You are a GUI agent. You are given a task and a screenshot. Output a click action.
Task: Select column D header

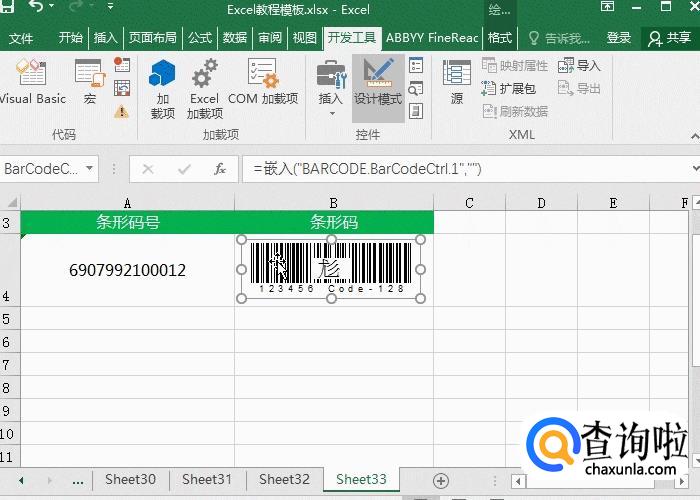[x=541, y=203]
